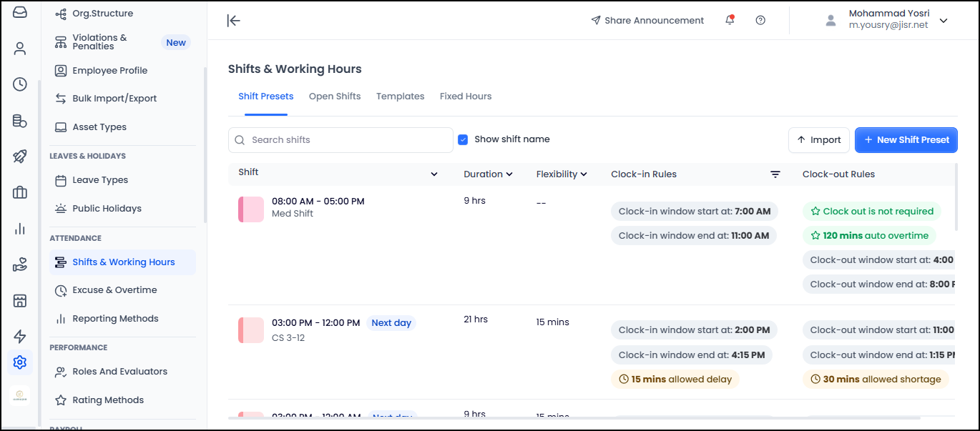Open the help question mark icon
The image size is (980, 431).
pos(760,21)
